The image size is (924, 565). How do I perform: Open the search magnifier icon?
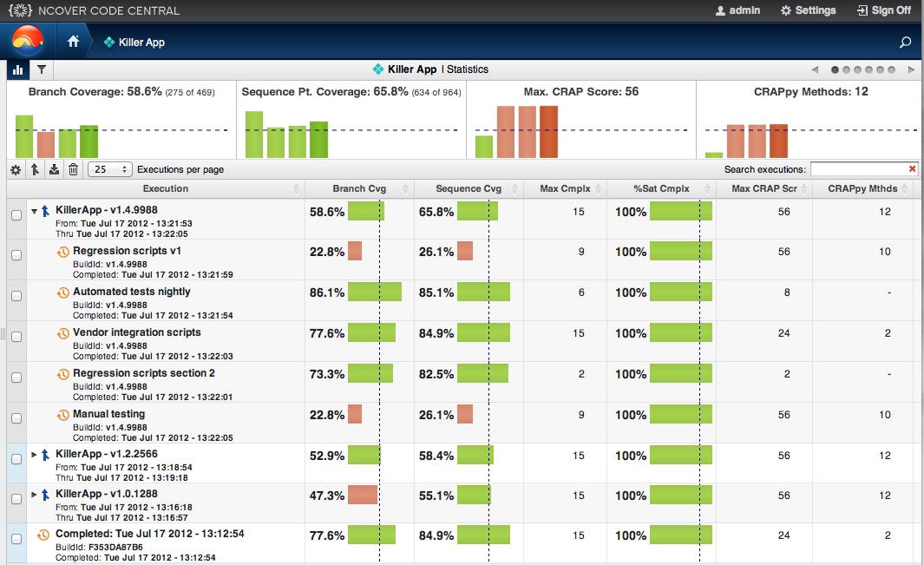click(906, 42)
